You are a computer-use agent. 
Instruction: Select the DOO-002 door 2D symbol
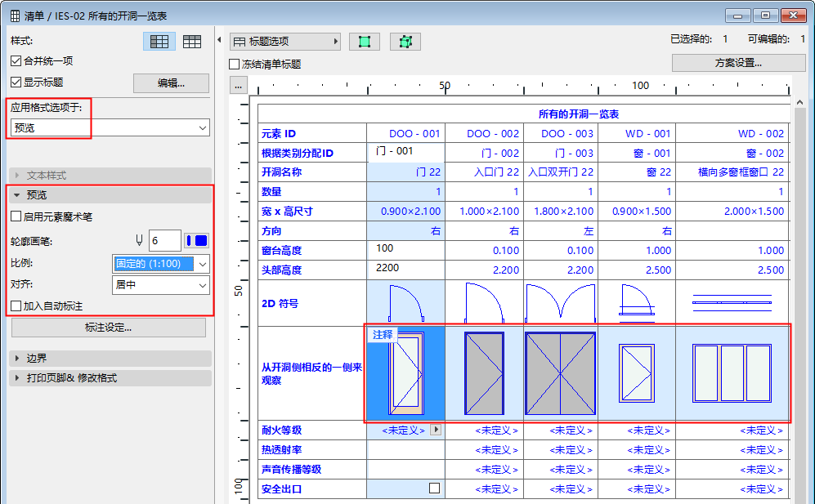click(485, 303)
